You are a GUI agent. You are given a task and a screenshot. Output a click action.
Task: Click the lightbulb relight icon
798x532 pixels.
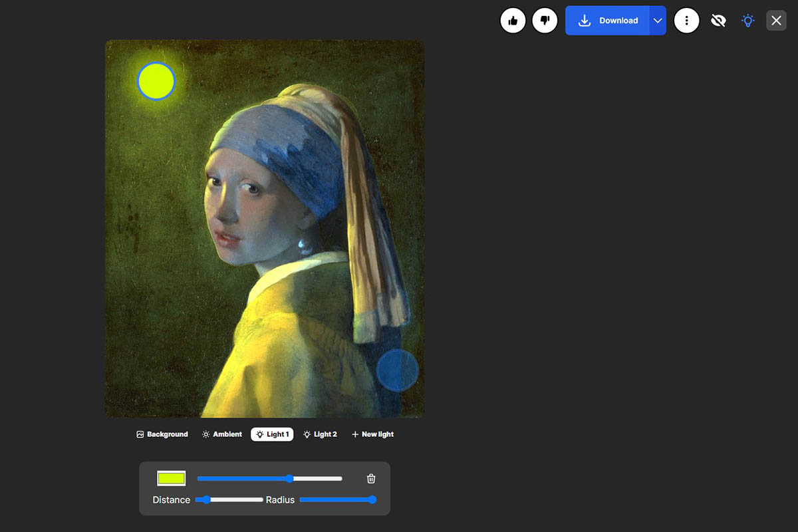tap(748, 21)
